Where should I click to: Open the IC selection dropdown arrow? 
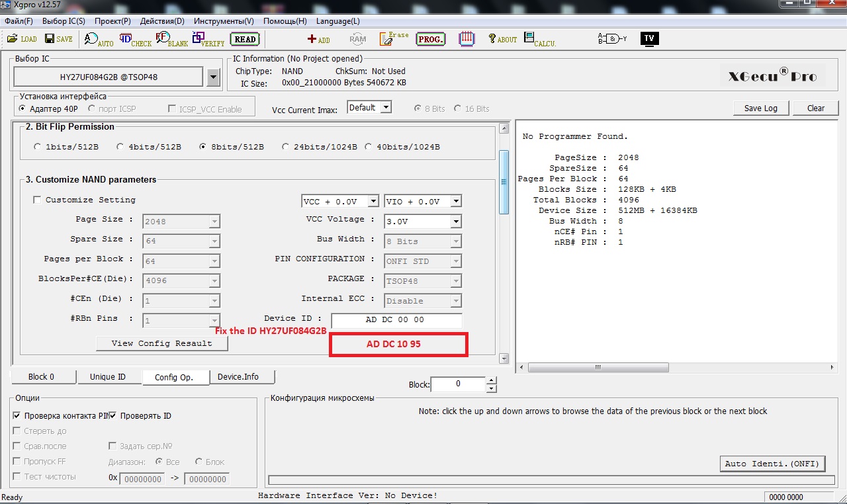pyautogui.click(x=212, y=77)
